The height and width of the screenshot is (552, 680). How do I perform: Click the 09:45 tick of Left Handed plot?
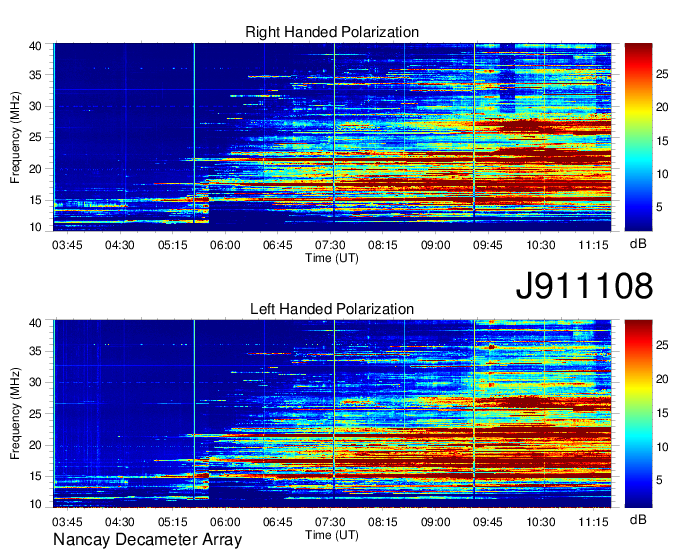[488, 522]
